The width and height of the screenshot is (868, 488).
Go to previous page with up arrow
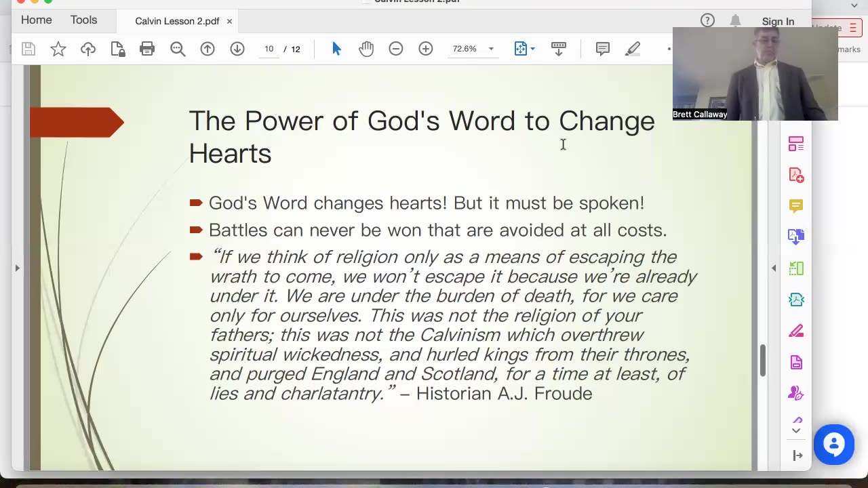[x=208, y=49]
